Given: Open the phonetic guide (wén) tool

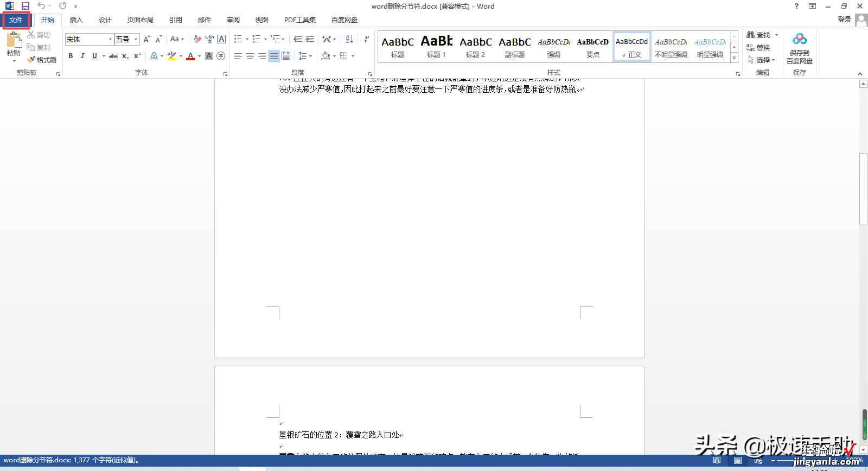Looking at the screenshot, I should [209, 39].
